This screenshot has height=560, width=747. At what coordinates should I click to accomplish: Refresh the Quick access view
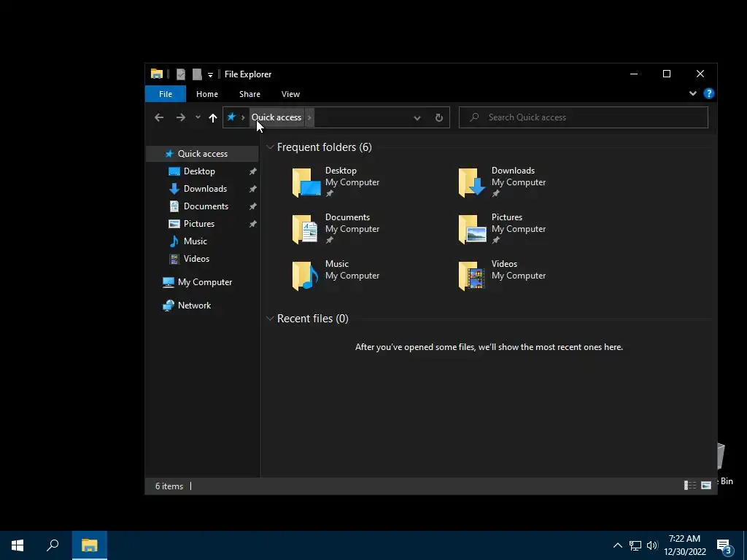pos(438,117)
